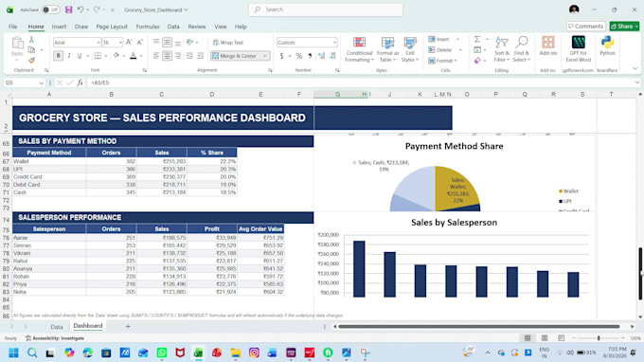Viewport: 644px width, 362px height.
Task: Open Add-ins button
Action: [x=548, y=46]
